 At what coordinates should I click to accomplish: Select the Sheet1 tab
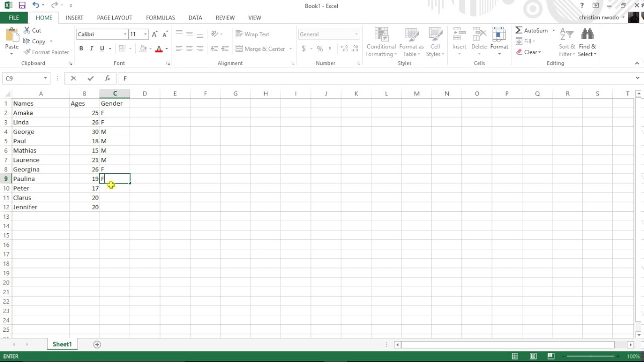[62, 344]
